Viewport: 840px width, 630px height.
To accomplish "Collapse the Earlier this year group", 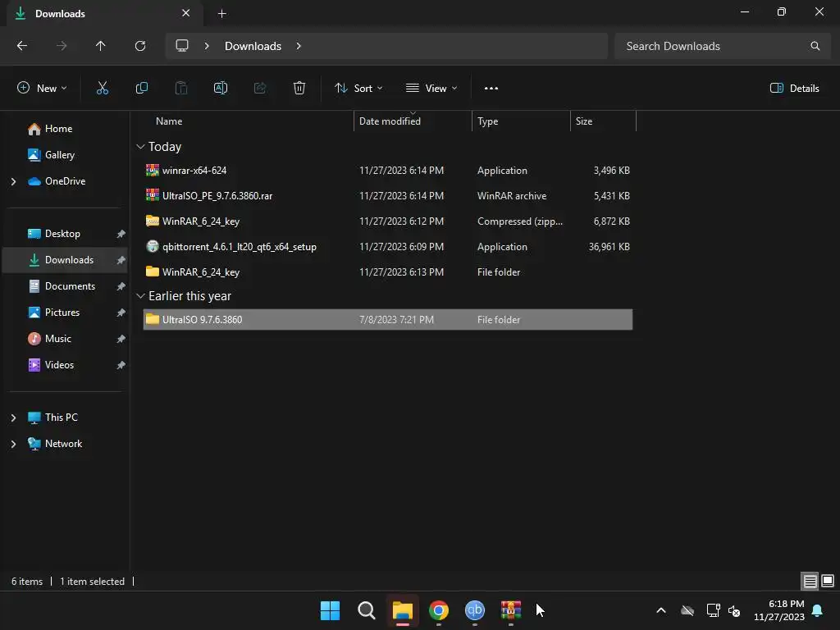I will tap(140, 296).
